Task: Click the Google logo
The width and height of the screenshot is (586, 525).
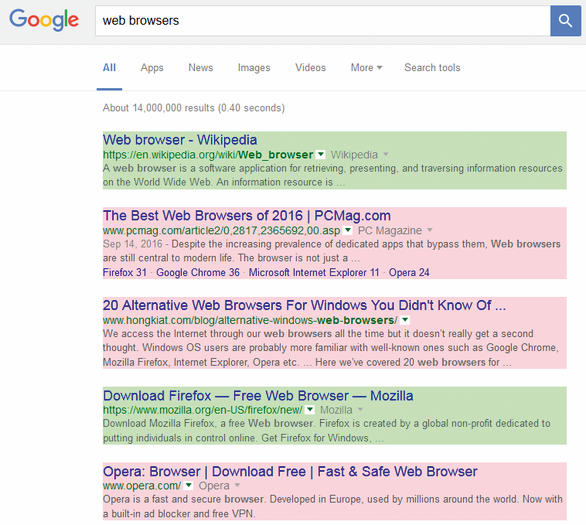Action: tap(44, 20)
